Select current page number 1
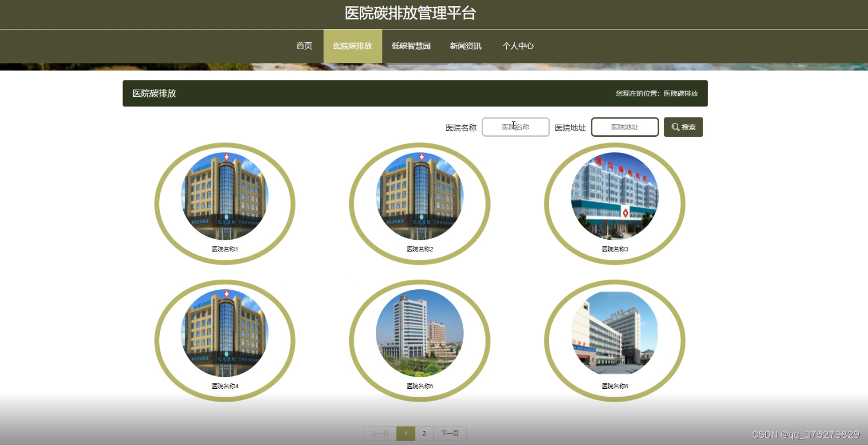Screen dimensions: 868x445 pos(406,433)
